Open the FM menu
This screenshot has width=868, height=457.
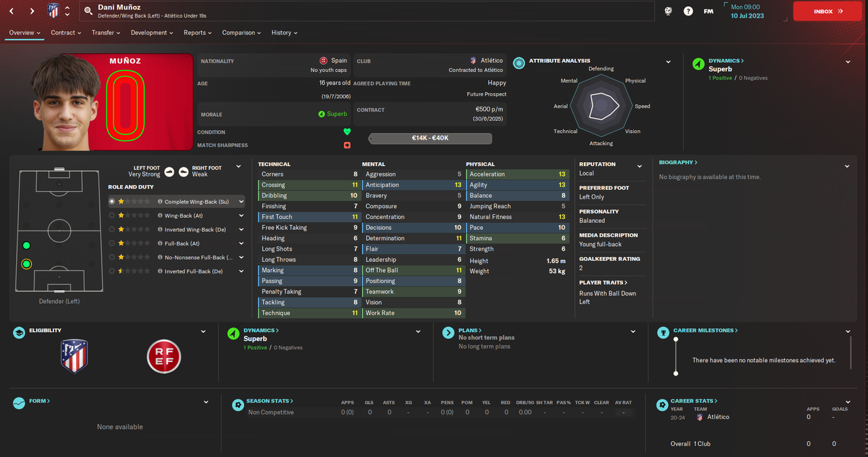click(x=708, y=11)
